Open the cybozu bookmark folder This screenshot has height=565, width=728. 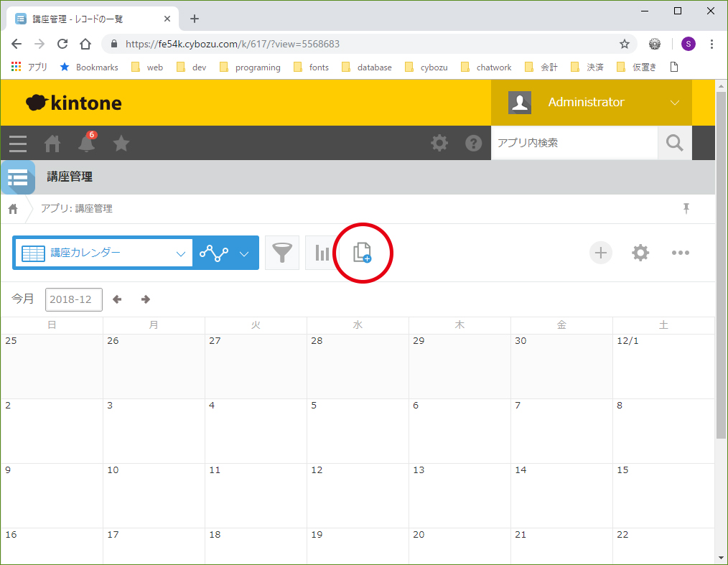click(426, 67)
